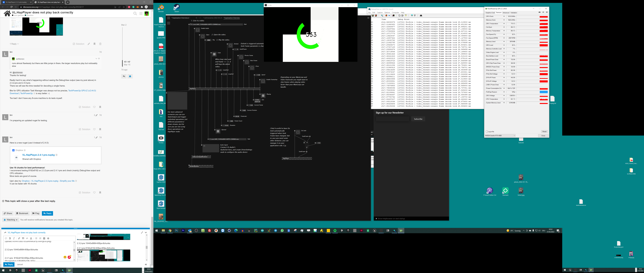This screenshot has width=644, height=273.
Task: Open the Hot Spot sensor dropdown
Action: point(504,27)
